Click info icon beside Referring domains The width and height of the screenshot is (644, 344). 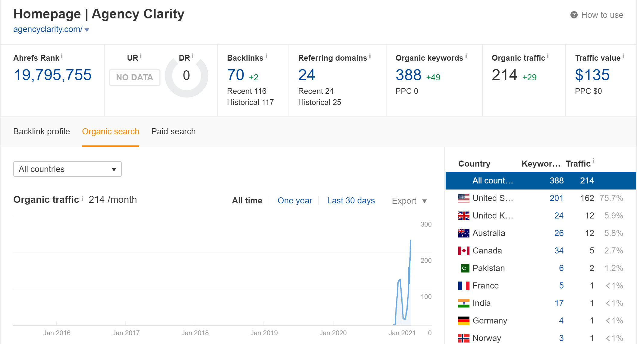pyautogui.click(x=370, y=56)
